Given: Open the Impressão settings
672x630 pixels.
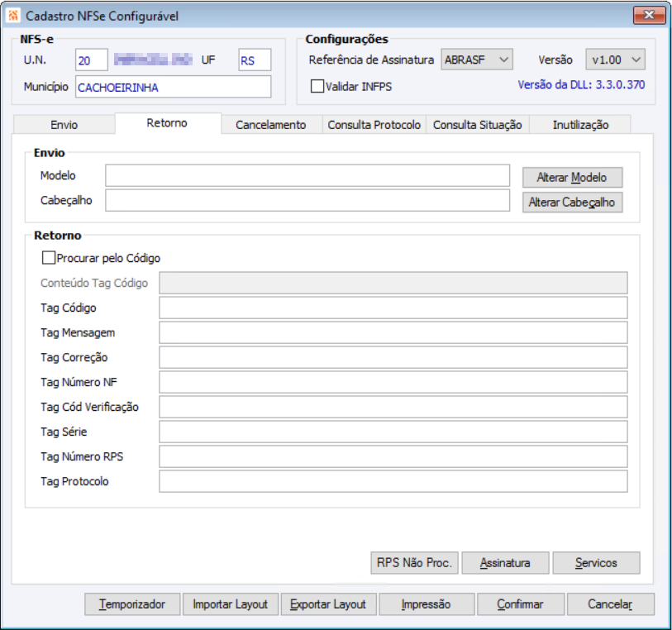Looking at the screenshot, I should (x=427, y=604).
